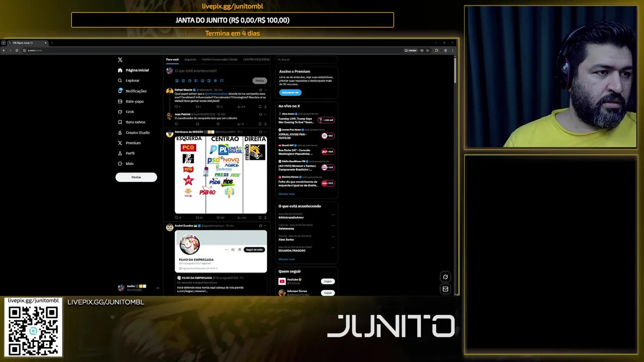Bookmark Juan Patrick's reply
Screen dimensions: 644x362
click(x=260, y=124)
